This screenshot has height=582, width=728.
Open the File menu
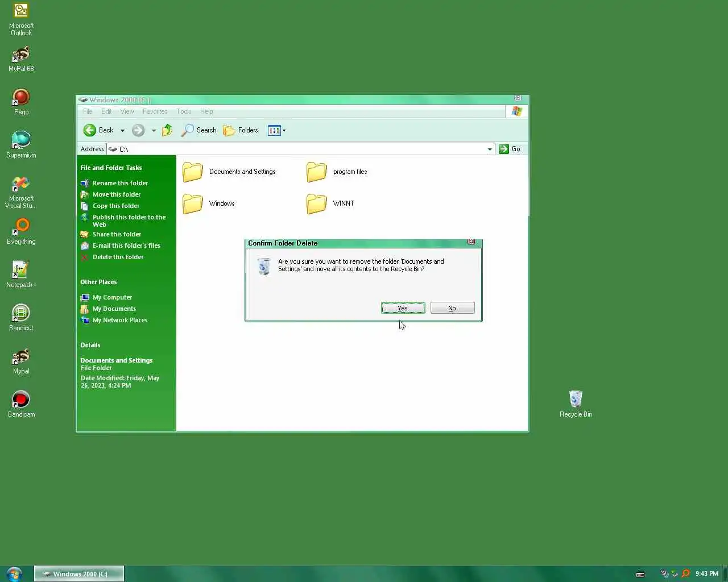(x=88, y=111)
